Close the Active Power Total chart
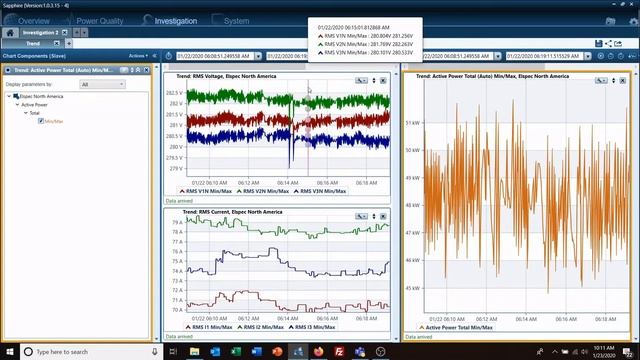Screen dimensions: 640x360 coord(622,80)
